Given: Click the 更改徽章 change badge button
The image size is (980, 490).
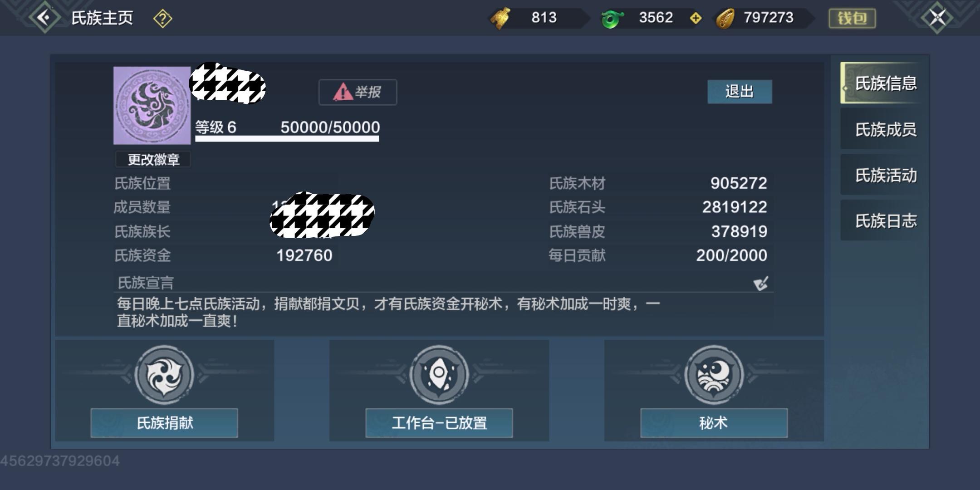Looking at the screenshot, I should tap(153, 159).
